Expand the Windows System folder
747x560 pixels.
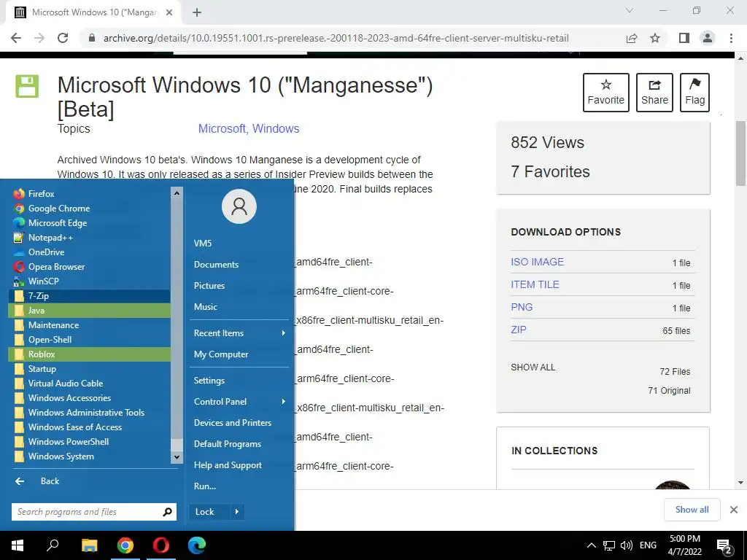coord(90,456)
